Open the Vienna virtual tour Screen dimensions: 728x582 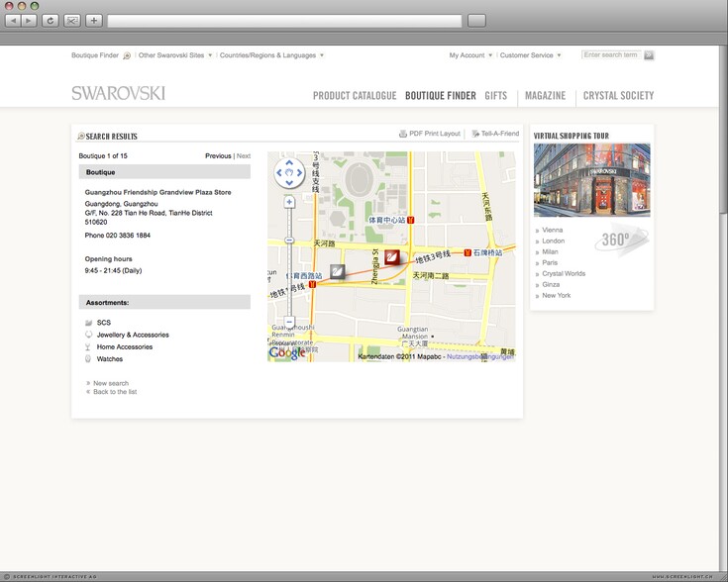tap(553, 231)
